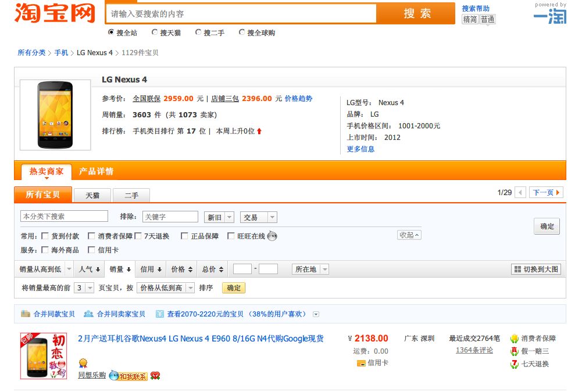582x392 pixels.
Task: Open the 更多信息 link
Action: click(360, 149)
